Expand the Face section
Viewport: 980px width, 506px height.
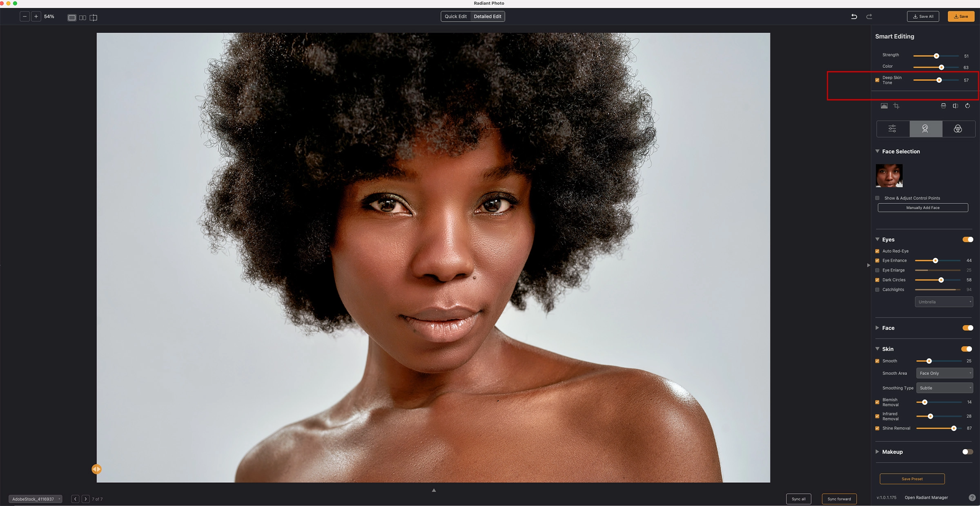point(878,328)
